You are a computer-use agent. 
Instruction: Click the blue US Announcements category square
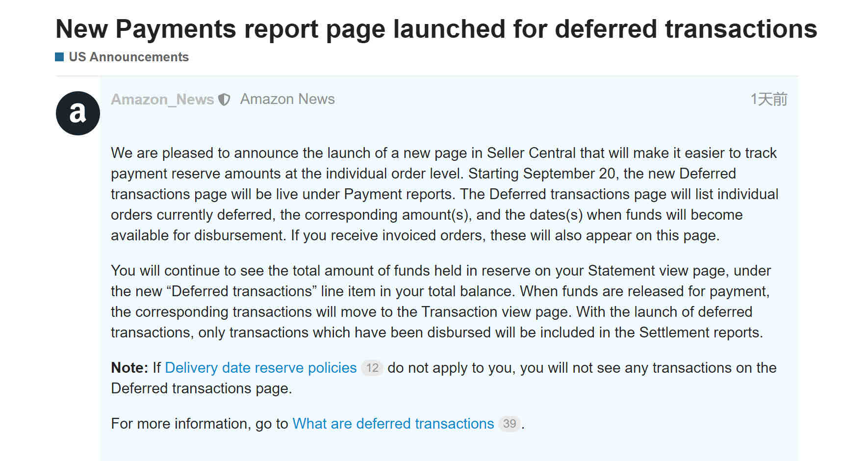(59, 57)
